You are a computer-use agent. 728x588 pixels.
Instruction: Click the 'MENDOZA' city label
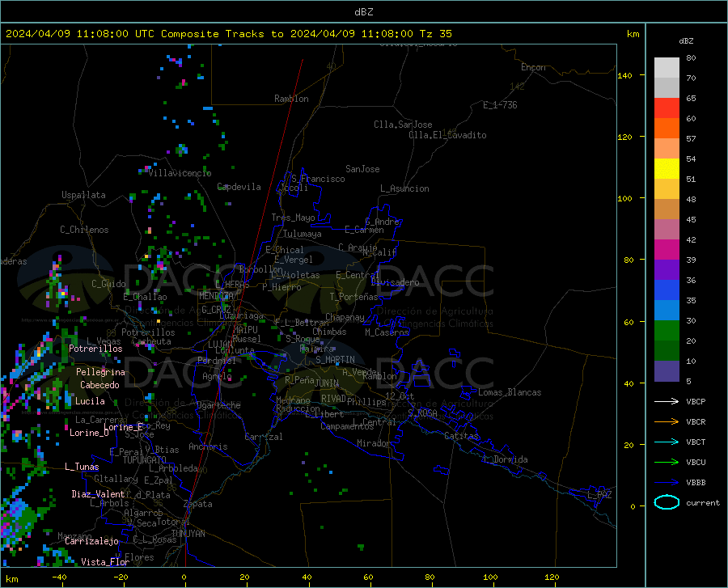point(216,296)
